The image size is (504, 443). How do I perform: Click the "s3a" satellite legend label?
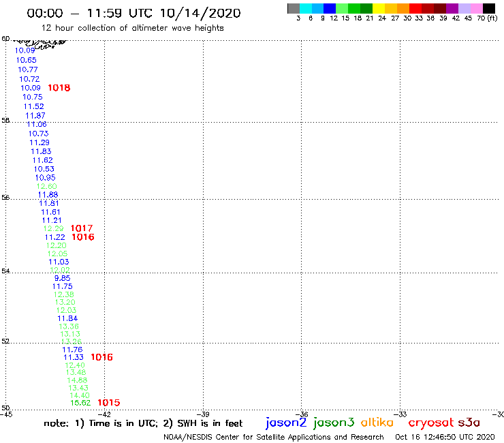coord(469,423)
